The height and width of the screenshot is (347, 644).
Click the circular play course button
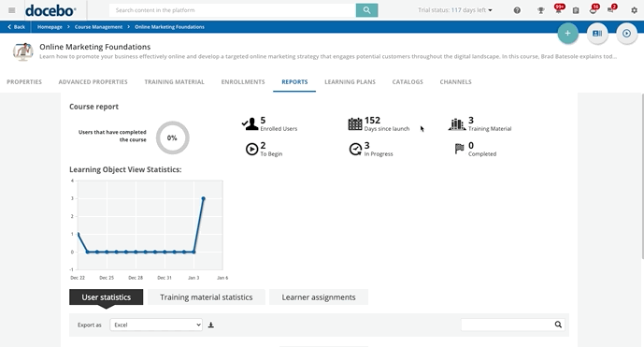coord(626,34)
